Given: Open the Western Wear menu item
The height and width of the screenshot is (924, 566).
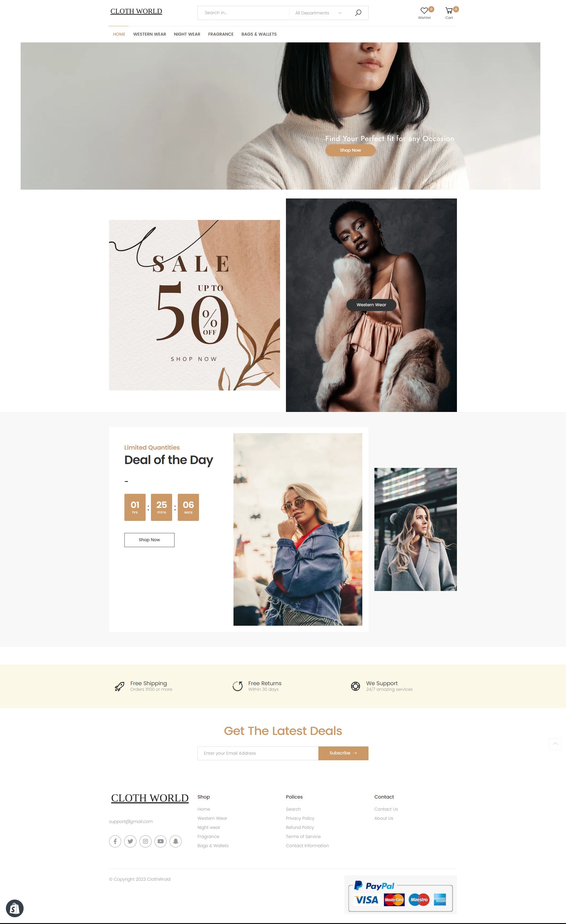Looking at the screenshot, I should 149,34.
